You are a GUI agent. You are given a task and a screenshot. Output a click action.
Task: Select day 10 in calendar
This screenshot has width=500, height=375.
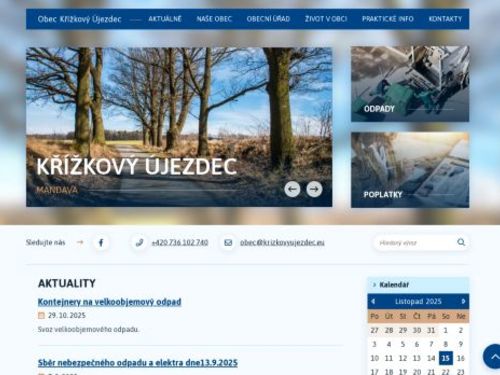[374, 358]
